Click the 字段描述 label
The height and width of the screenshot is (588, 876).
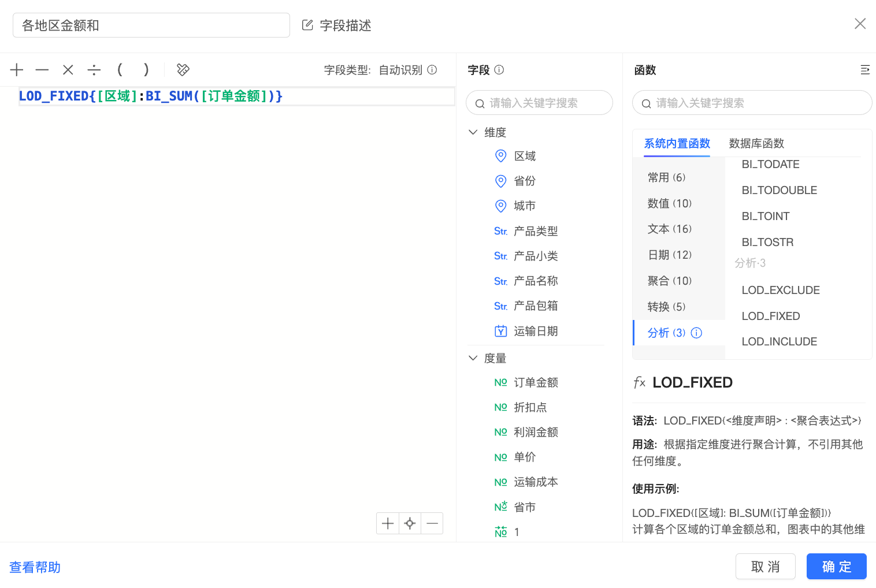click(346, 25)
